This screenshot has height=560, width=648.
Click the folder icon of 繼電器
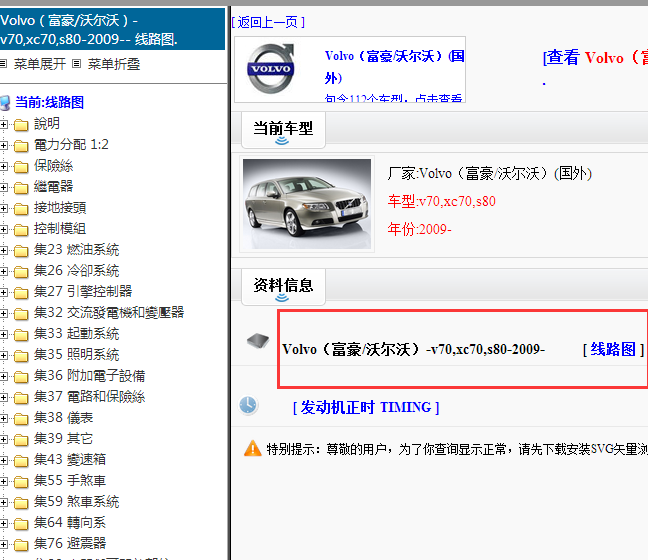[21, 188]
